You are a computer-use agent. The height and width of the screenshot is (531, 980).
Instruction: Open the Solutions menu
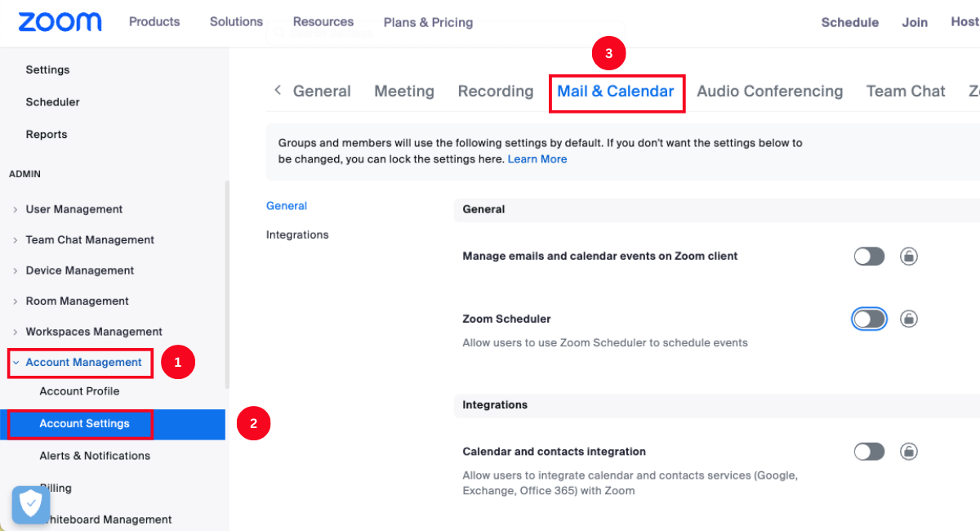click(236, 22)
